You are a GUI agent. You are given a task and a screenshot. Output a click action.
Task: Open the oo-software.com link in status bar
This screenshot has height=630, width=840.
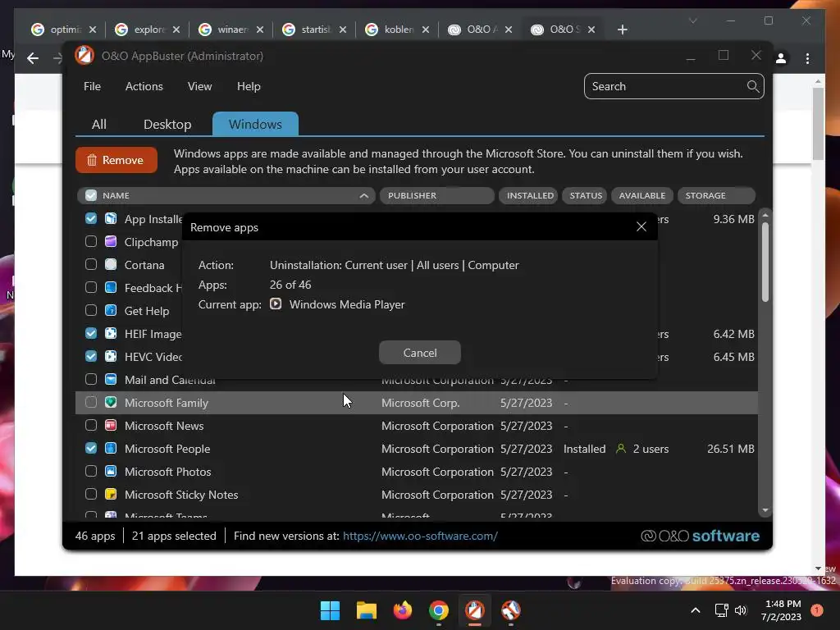point(420,536)
